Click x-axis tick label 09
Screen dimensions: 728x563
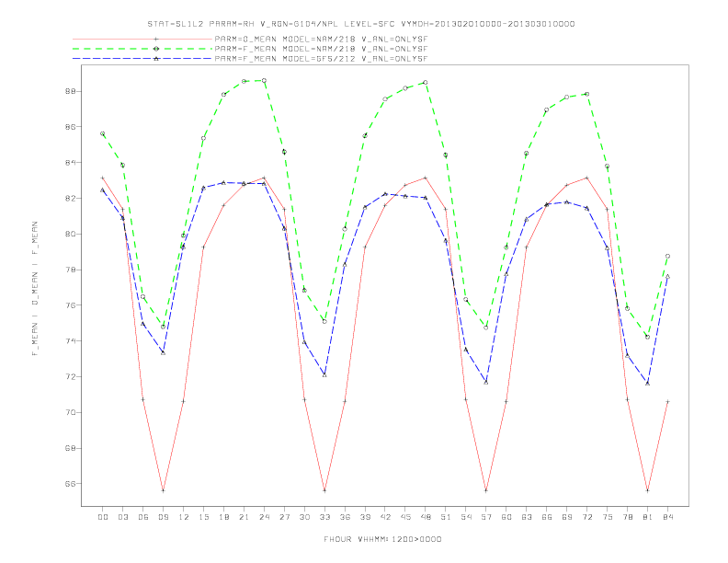point(164,517)
